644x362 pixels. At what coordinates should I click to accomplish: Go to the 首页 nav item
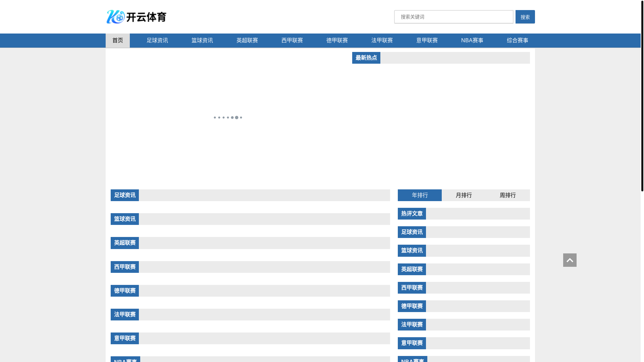click(x=118, y=41)
